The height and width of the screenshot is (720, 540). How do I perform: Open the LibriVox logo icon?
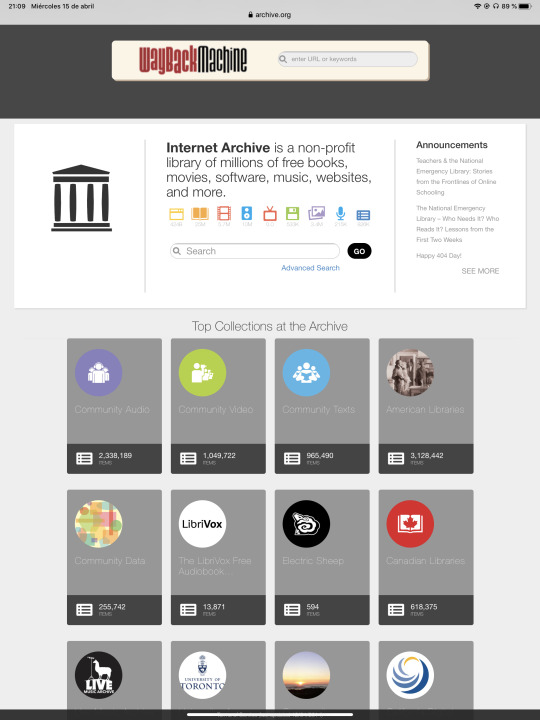(x=202, y=524)
